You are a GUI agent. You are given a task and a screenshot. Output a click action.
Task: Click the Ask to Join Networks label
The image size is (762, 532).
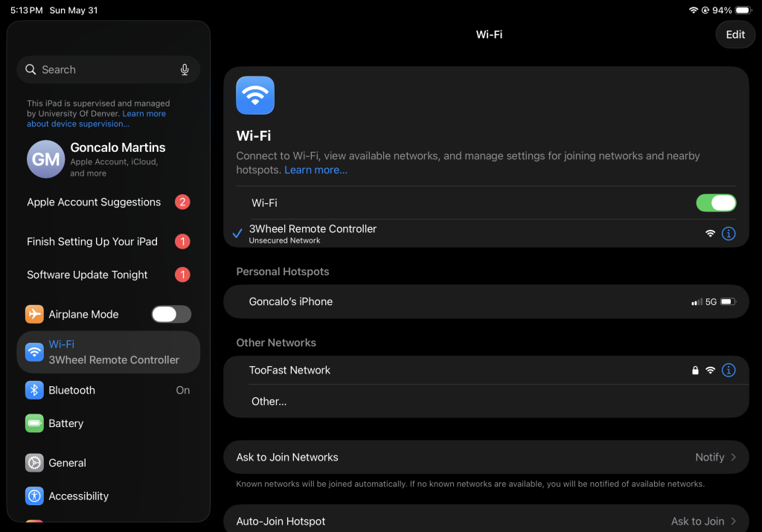pyautogui.click(x=287, y=457)
